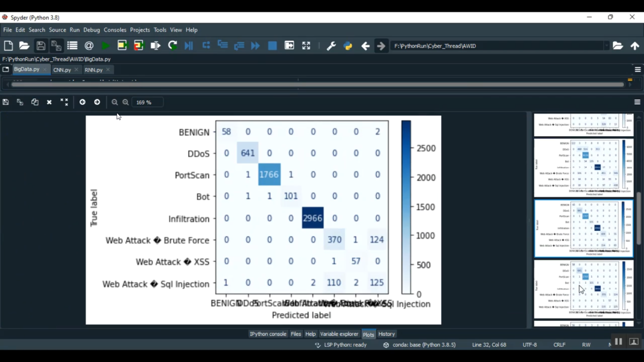
Task: Zoom in on the plot
Action: pos(126,103)
